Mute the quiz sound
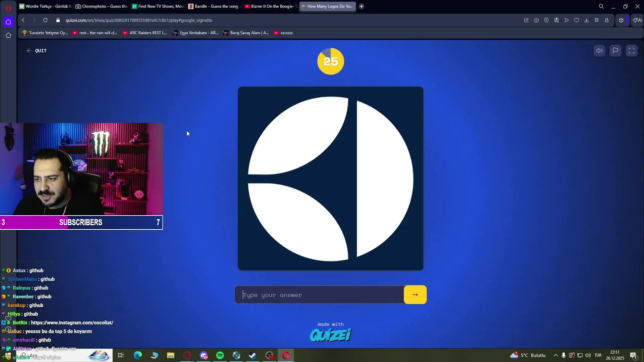The width and height of the screenshot is (644, 362). coord(599,51)
